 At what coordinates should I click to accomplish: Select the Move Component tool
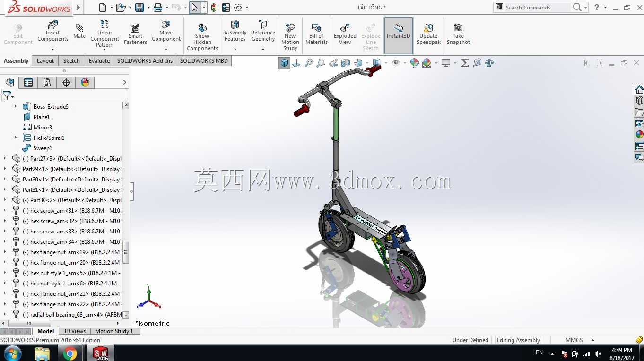166,31
